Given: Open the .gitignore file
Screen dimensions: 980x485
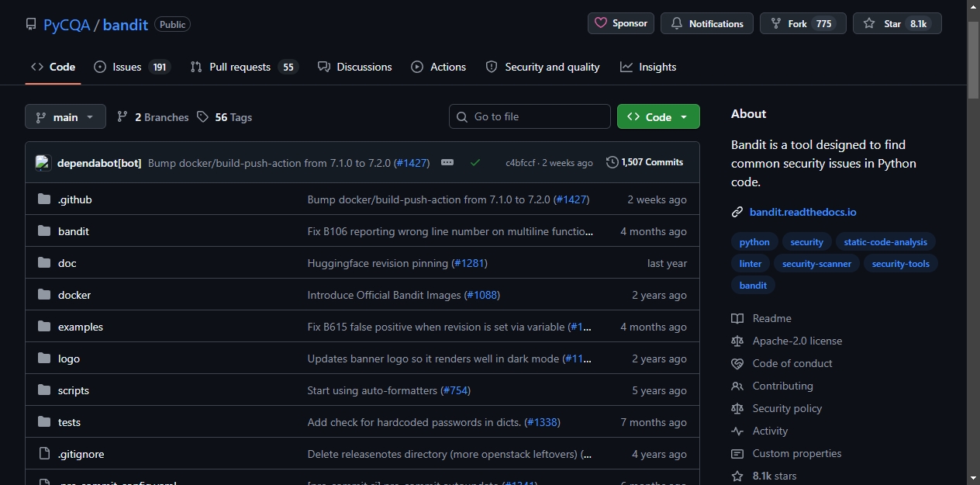Looking at the screenshot, I should [81, 454].
